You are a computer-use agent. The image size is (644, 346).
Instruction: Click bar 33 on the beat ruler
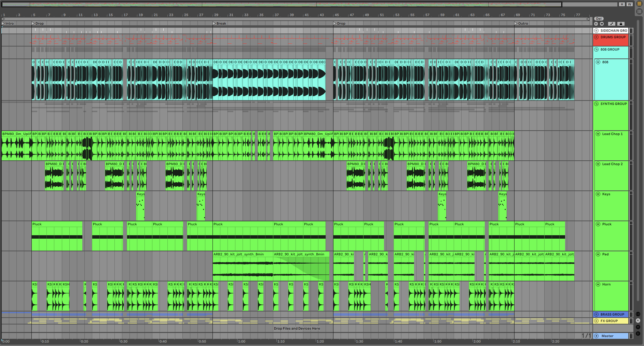pyautogui.click(x=246, y=15)
